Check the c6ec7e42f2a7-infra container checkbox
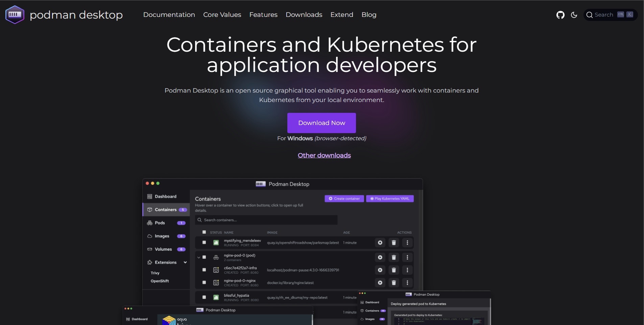Image resolution: width=644 pixels, height=325 pixels. point(204,270)
